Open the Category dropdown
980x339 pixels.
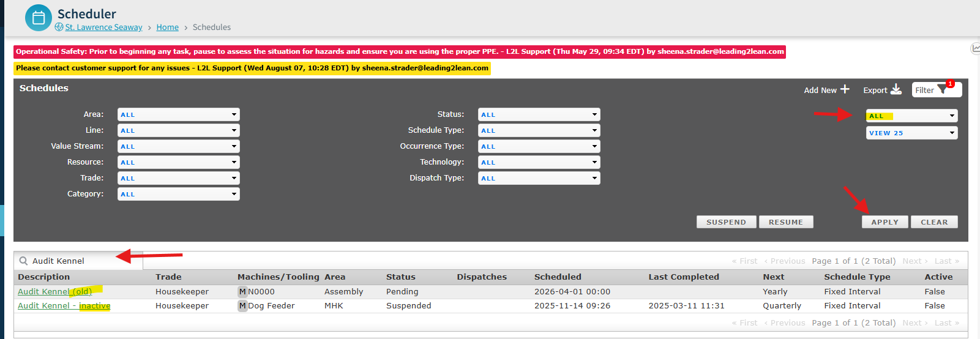(x=178, y=194)
